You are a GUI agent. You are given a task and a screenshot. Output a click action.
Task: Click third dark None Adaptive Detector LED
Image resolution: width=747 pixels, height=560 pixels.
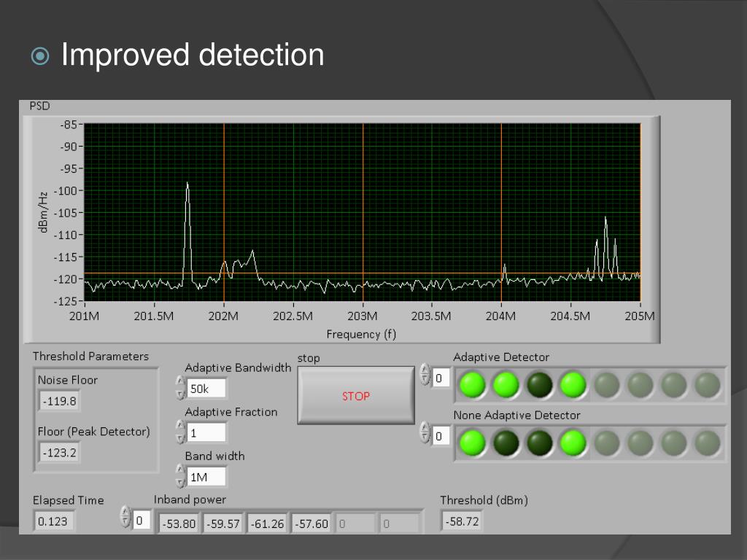click(539, 443)
